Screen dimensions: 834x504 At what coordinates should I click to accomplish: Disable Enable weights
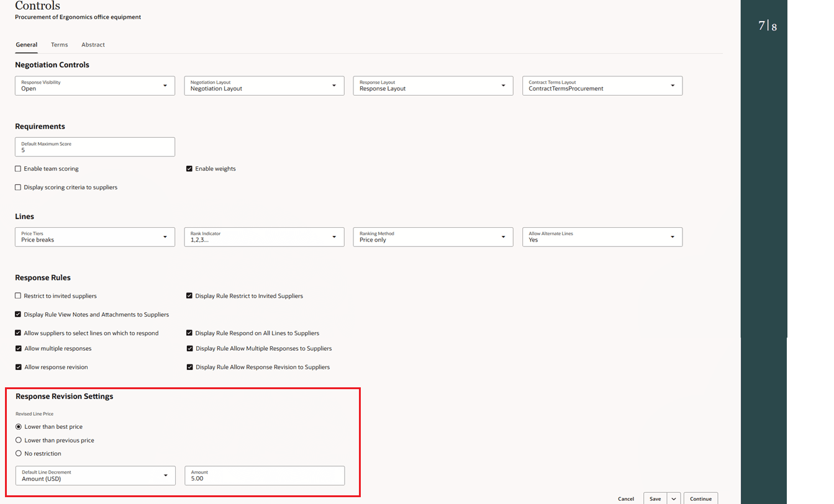coord(189,168)
